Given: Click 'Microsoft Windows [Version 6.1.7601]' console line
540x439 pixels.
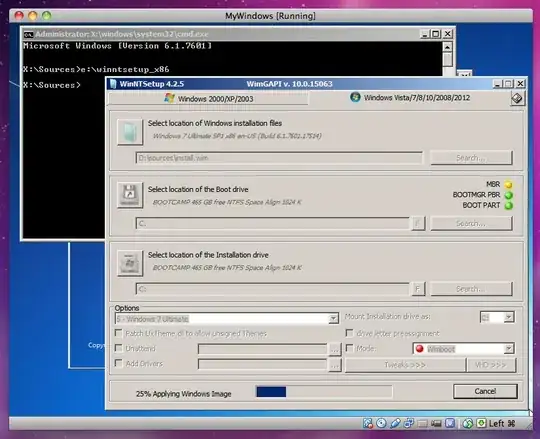Looking at the screenshot, I should [117, 46].
